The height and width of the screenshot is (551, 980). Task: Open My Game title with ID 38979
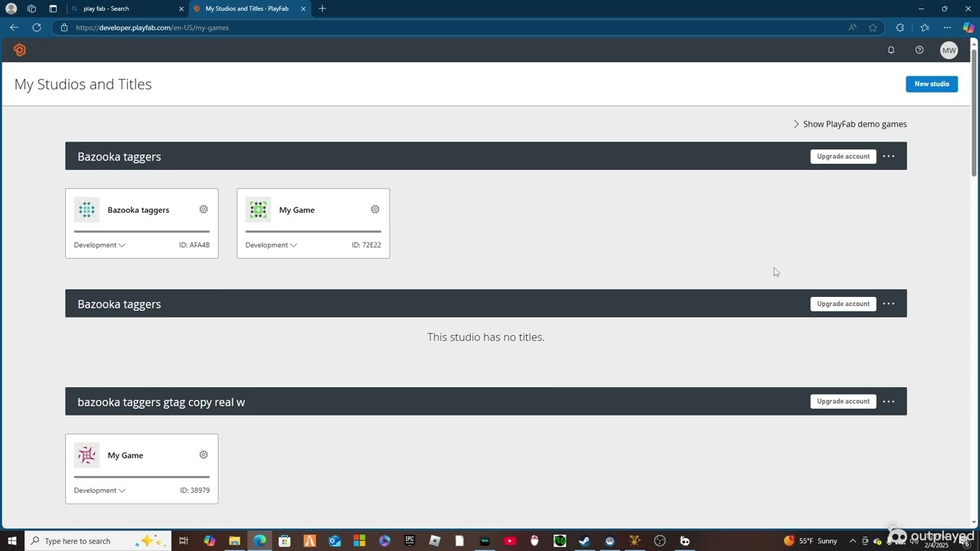[126, 455]
